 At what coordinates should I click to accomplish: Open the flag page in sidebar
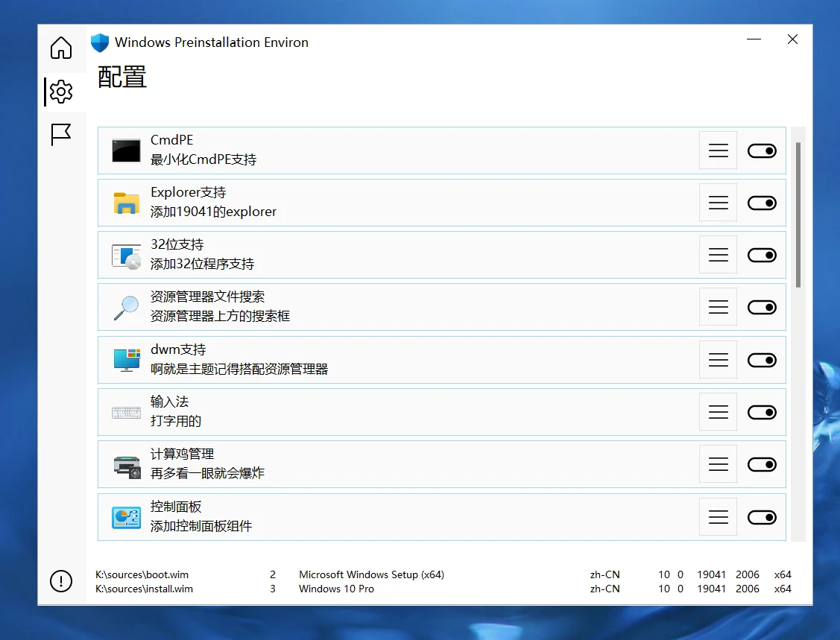pyautogui.click(x=61, y=134)
